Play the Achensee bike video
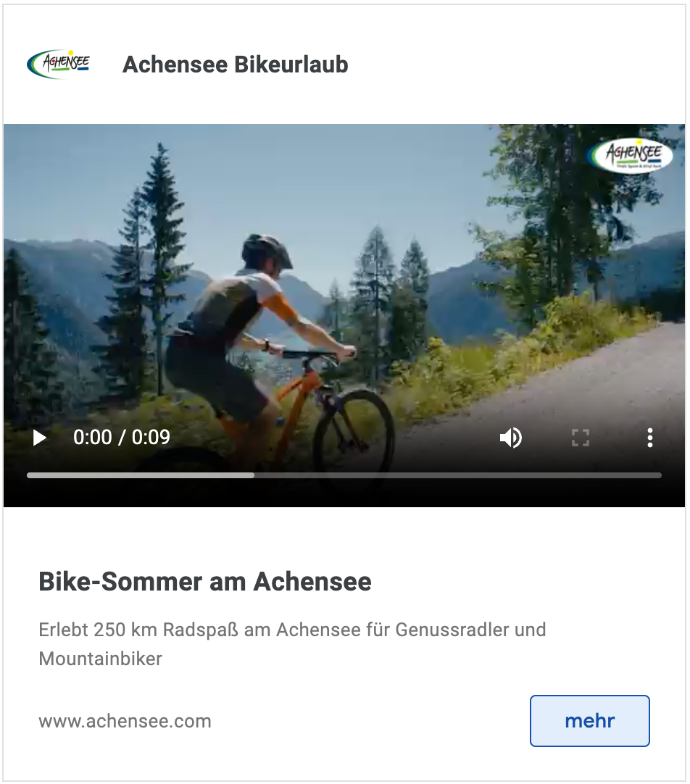Screen dimensions: 690x784 pos(39,438)
